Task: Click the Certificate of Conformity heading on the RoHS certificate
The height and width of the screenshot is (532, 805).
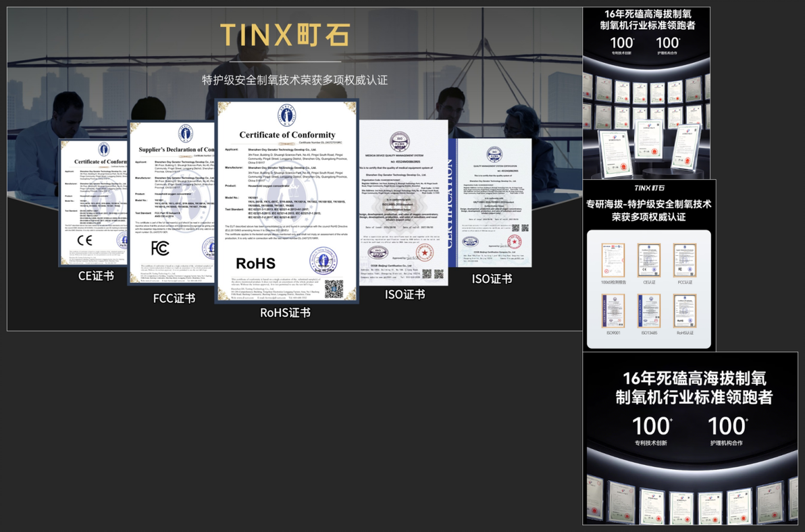Action: 288,135
